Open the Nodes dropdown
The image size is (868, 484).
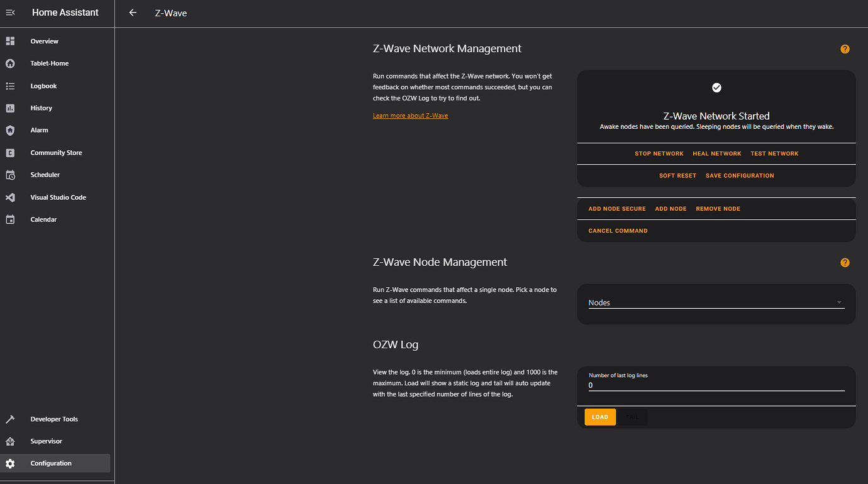(x=716, y=302)
